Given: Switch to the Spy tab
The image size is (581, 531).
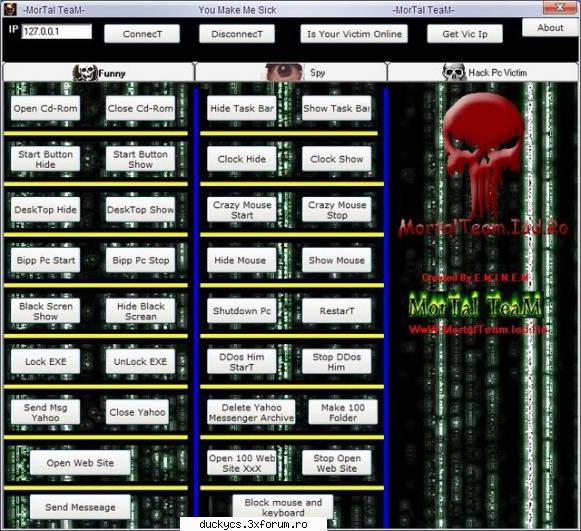Looking at the screenshot, I should (291, 72).
